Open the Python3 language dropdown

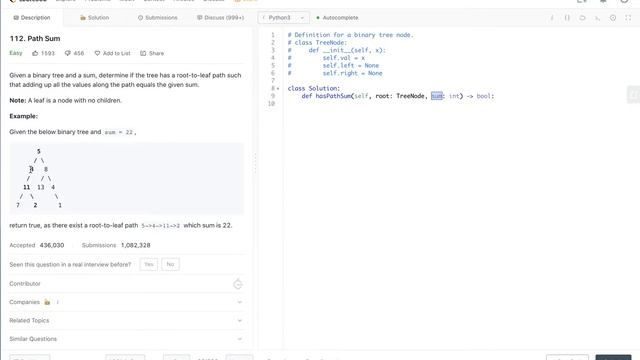(x=283, y=18)
